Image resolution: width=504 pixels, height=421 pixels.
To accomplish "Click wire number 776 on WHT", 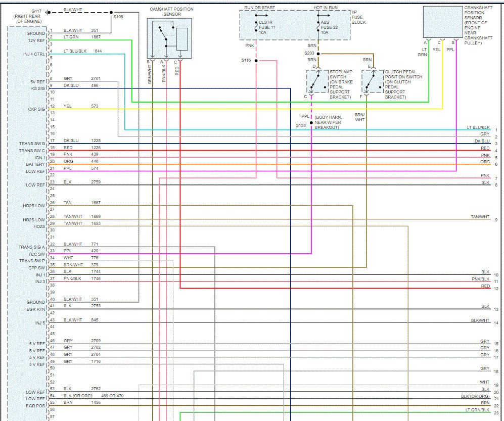I will [95, 258].
